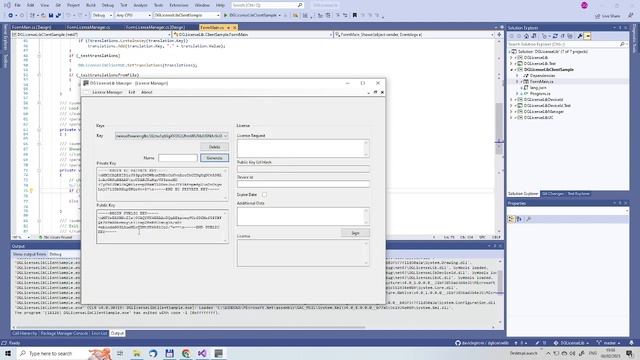Click Show All Files icon in Solution Explorer
This screenshot has height=360, width=640.
[570, 36]
